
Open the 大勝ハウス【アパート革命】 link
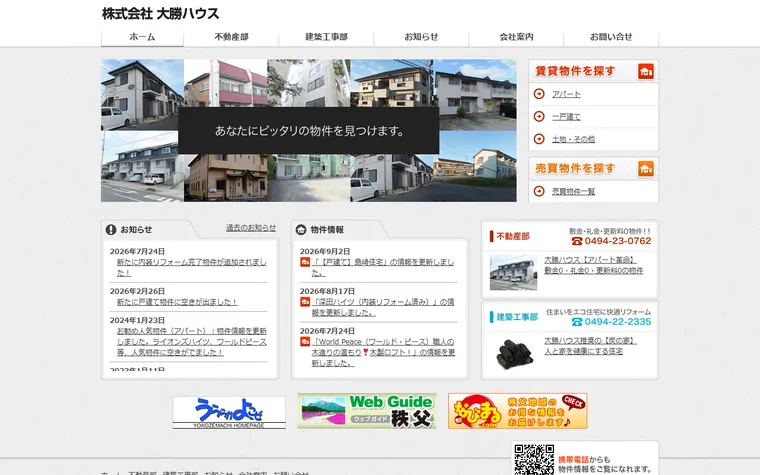(x=593, y=265)
